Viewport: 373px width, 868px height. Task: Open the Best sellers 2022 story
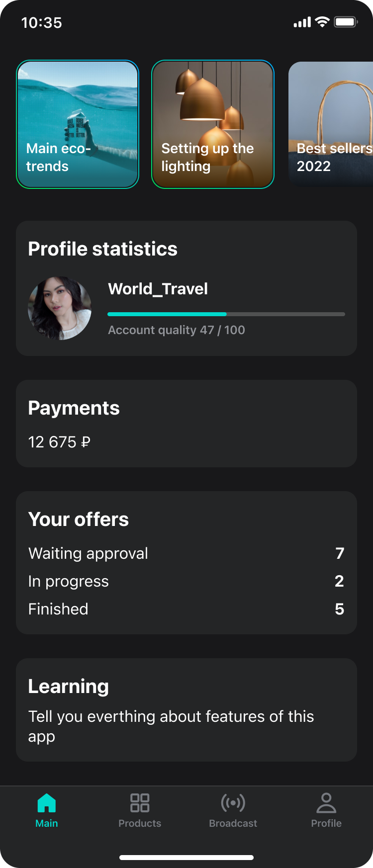coord(331,124)
